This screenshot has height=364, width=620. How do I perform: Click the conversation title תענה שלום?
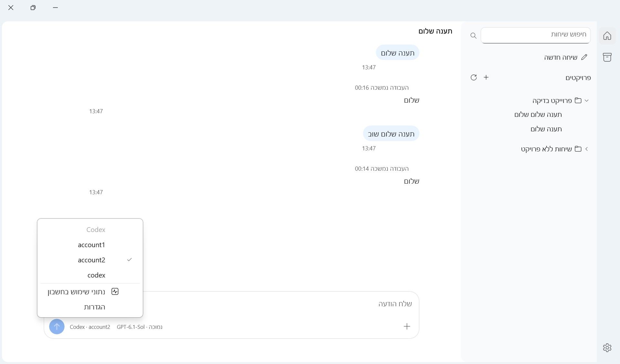pyautogui.click(x=435, y=31)
